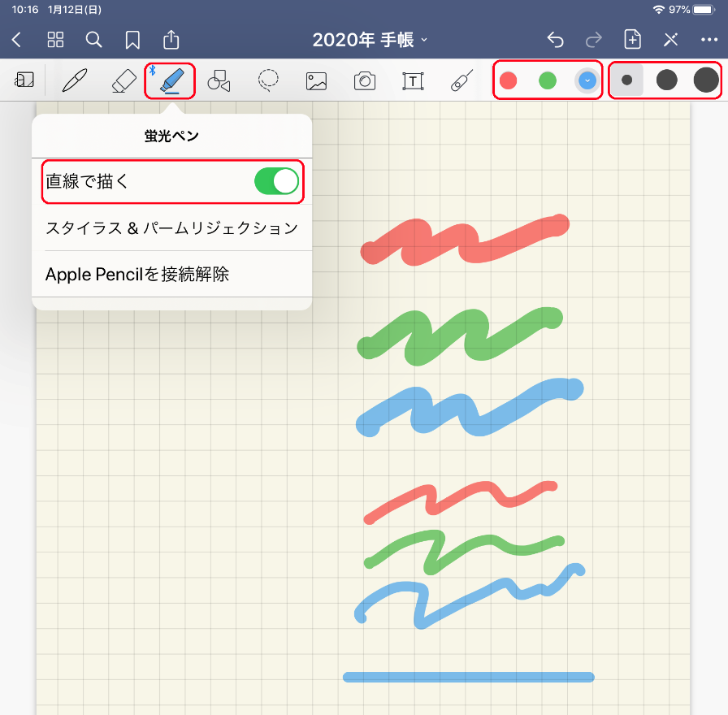Select the text box tool
Screen dimensions: 728x715
413,81
